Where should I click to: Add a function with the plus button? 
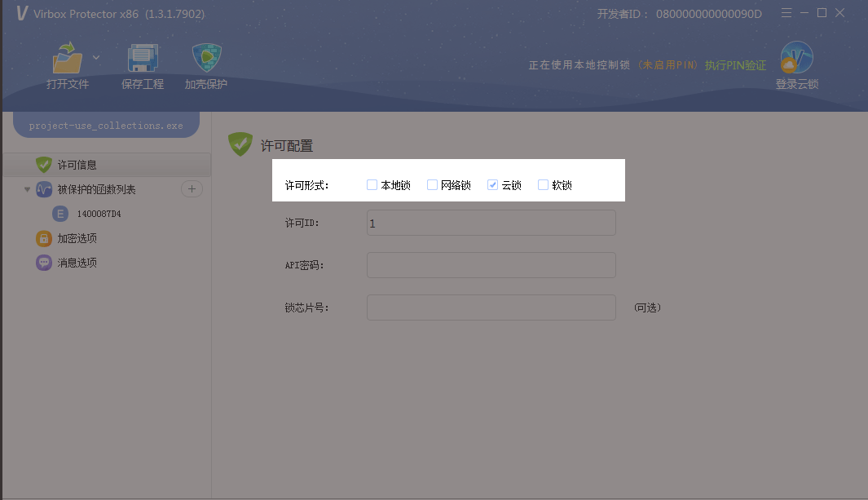click(192, 188)
